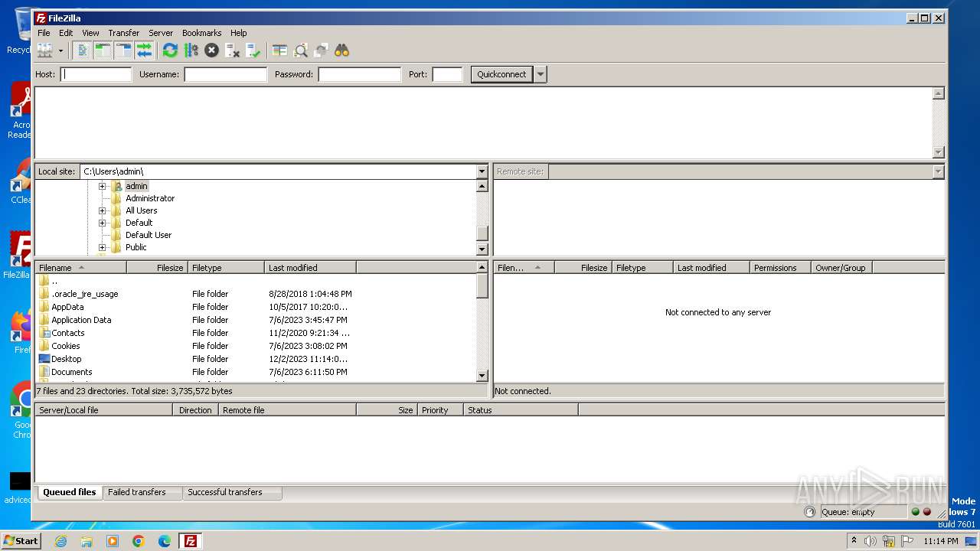Open the Quickconnect history dropdown
Viewport: 980px width, 551px height.
[541, 74]
